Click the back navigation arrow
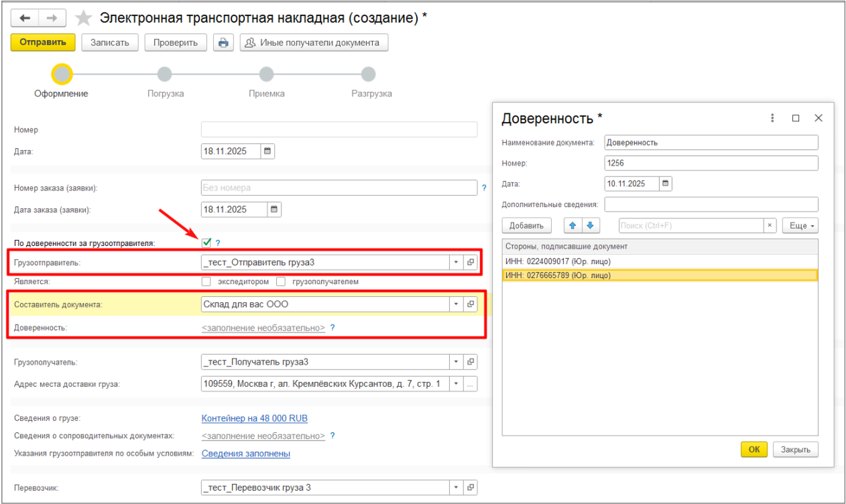 coord(25,17)
